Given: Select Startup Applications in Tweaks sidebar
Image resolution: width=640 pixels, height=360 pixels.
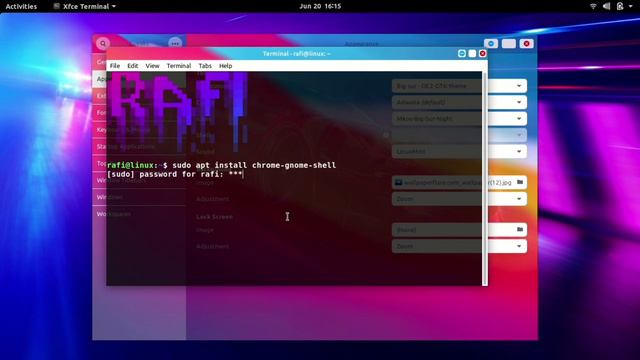Looking at the screenshot, I should [x=140, y=147].
